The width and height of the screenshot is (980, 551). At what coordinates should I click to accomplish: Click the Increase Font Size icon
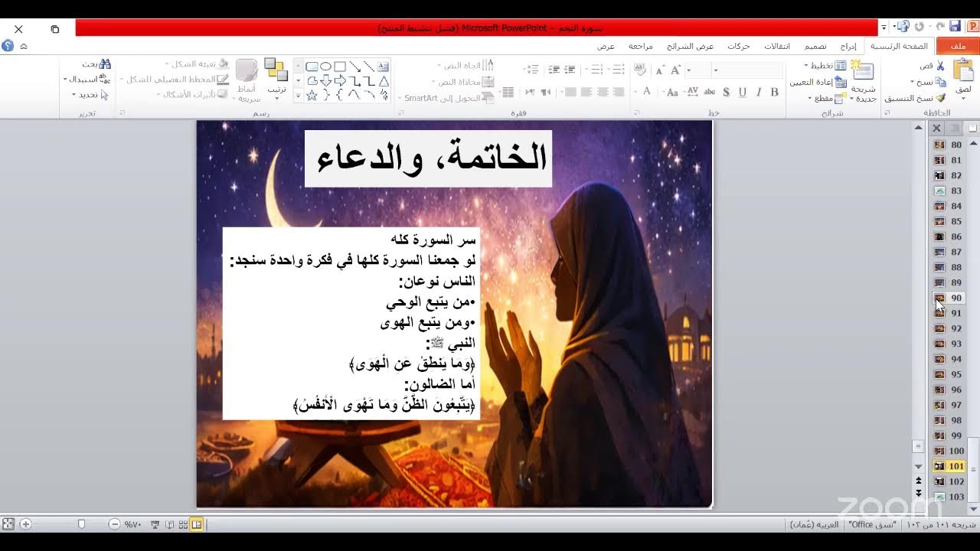click(675, 70)
